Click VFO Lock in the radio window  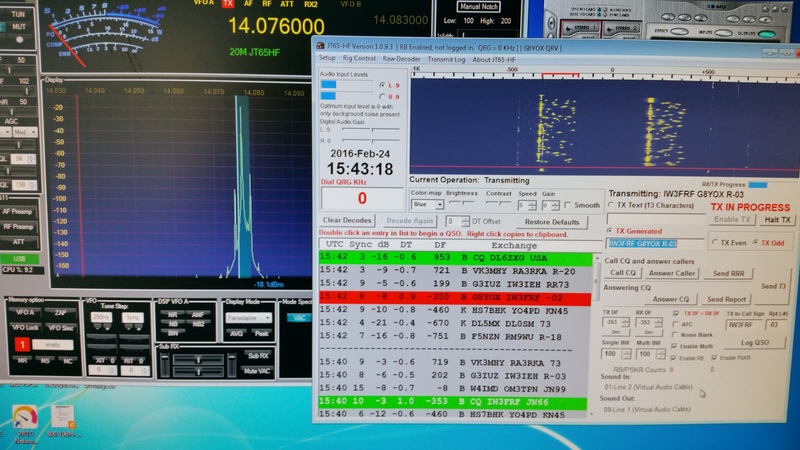[x=25, y=328]
